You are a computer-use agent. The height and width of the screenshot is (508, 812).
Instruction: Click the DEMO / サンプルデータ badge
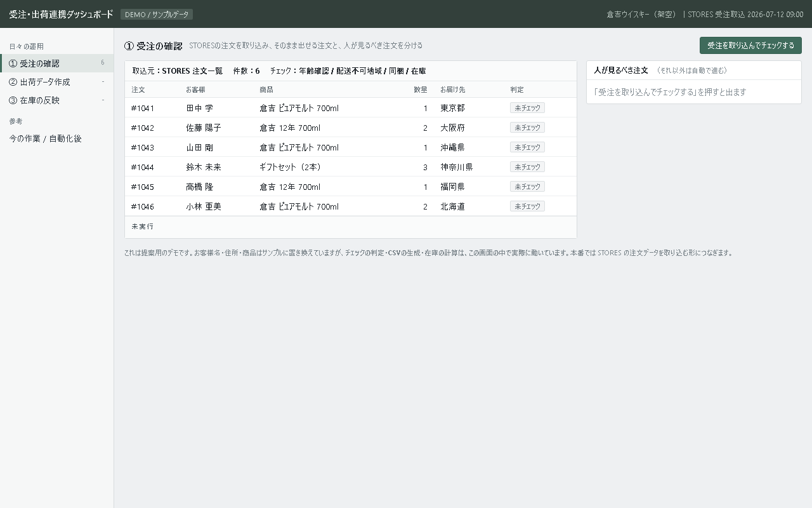157,15
